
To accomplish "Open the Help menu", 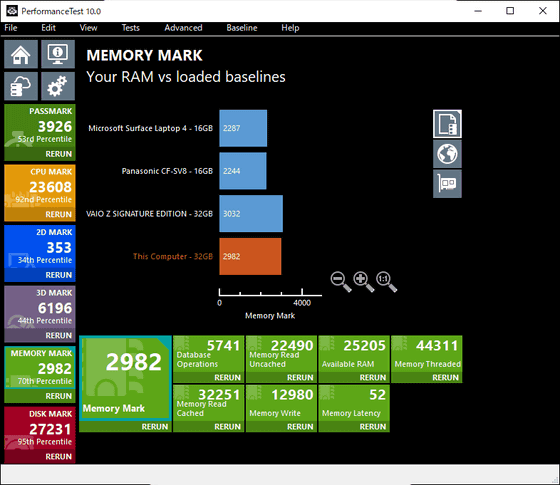I will (290, 28).
